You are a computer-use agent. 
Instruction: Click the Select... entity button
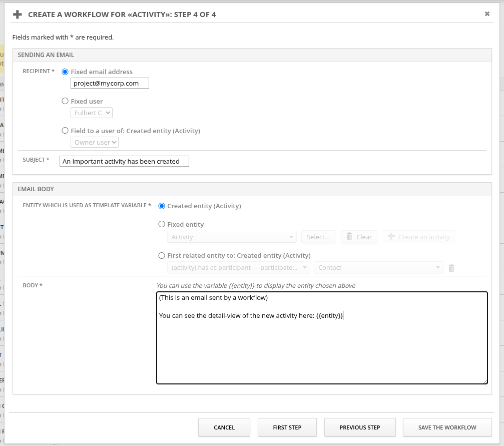click(318, 237)
